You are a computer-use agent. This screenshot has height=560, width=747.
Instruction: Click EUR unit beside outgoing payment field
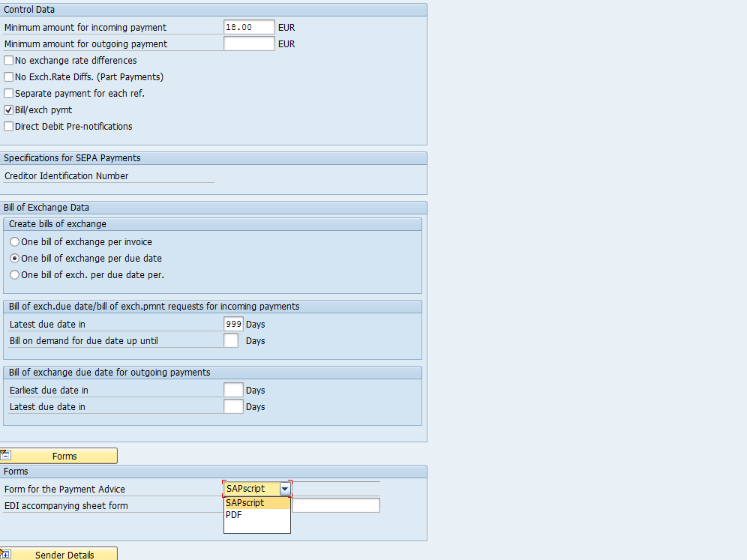286,43
